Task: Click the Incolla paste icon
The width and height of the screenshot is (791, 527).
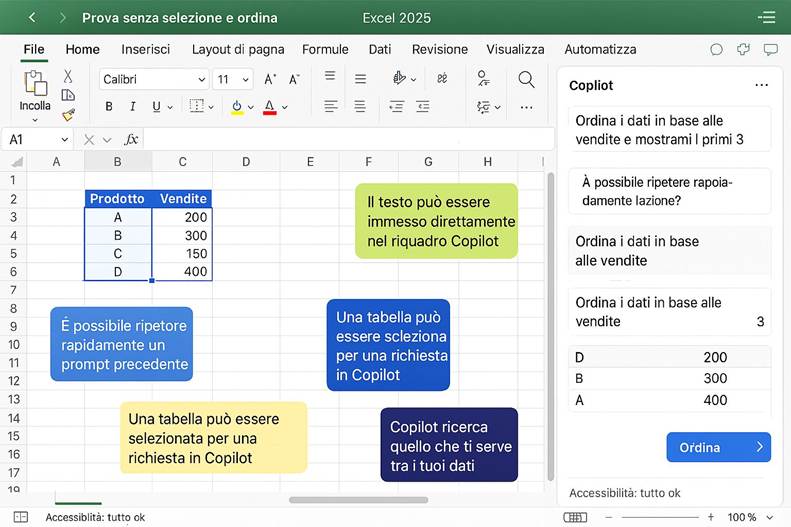Action: [x=35, y=83]
